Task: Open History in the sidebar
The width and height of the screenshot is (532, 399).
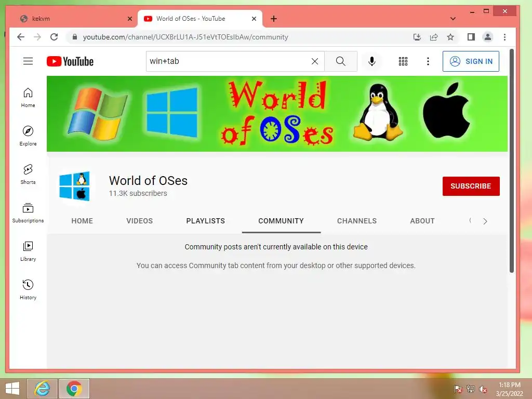Action: (28, 289)
